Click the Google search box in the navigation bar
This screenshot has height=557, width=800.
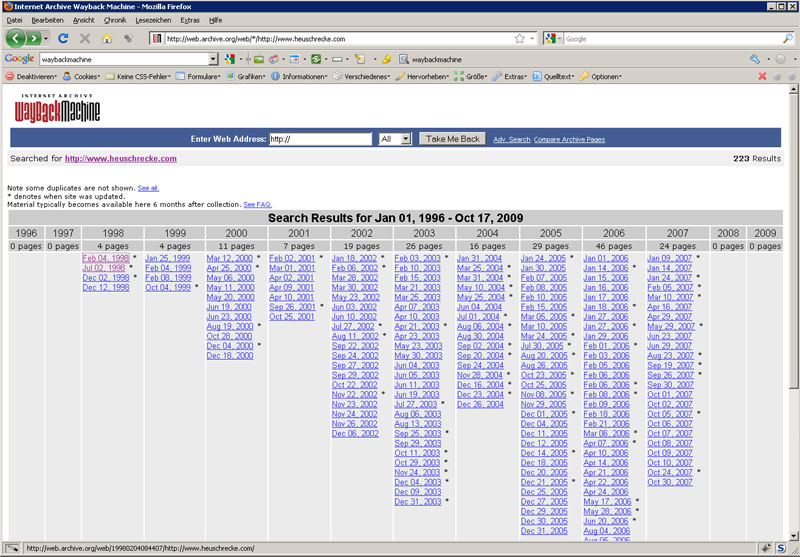click(672, 39)
